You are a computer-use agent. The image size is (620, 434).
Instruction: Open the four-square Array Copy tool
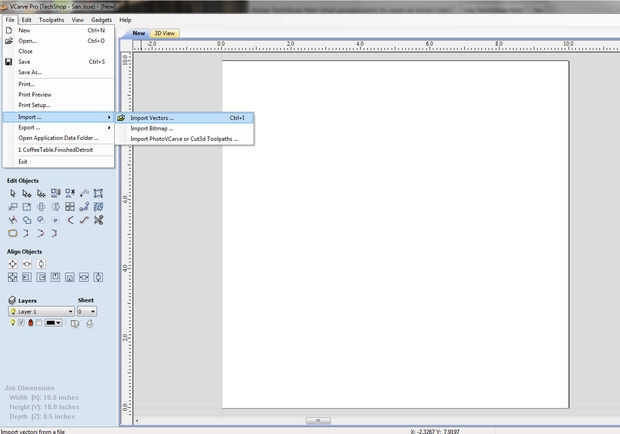point(70,207)
